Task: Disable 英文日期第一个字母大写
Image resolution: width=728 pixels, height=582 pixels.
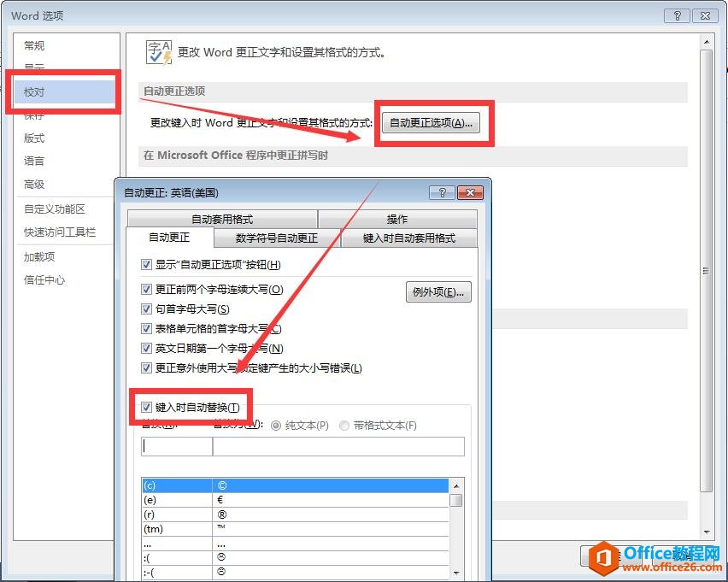Action: pos(148,346)
